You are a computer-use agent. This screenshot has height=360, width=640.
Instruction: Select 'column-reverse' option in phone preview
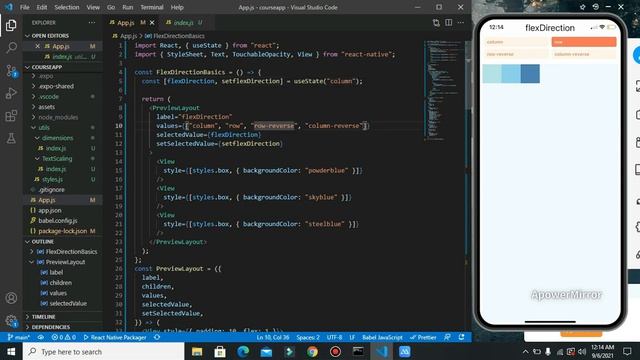pos(584,54)
